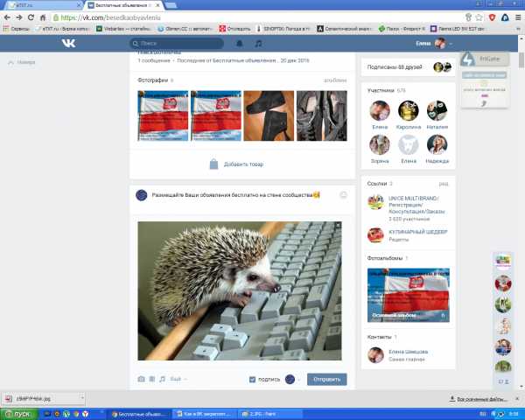Image resolution: width=525 pixels, height=420 pixels.
Task: Open the Лента LED bookmark
Action: [x=458, y=29]
